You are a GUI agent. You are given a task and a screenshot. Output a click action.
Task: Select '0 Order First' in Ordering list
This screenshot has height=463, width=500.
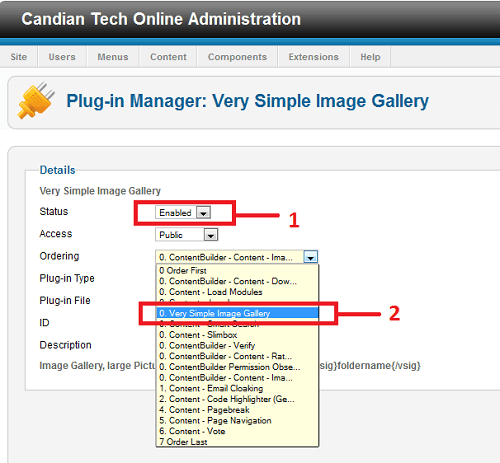point(237,270)
